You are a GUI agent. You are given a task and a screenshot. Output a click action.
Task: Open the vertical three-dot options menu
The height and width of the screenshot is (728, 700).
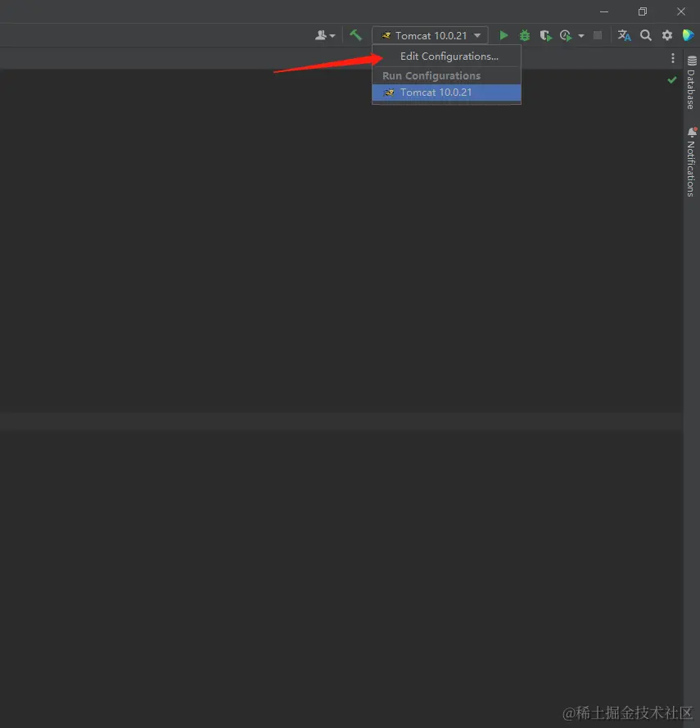click(673, 58)
